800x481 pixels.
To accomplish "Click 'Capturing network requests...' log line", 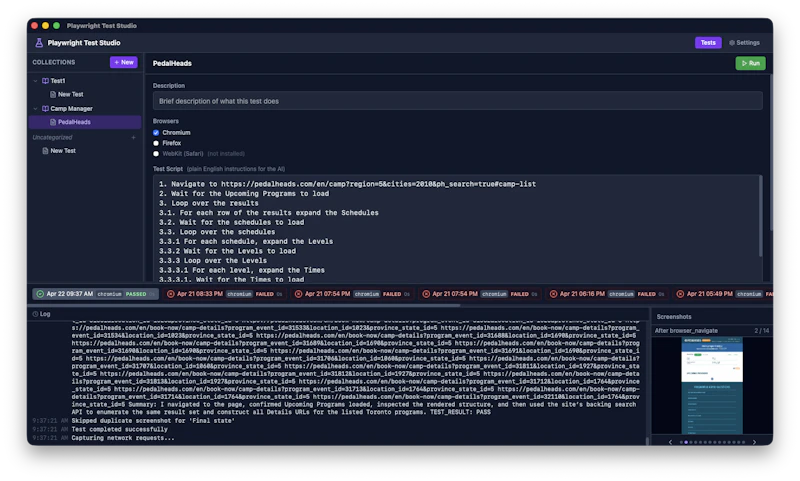I will pyautogui.click(x=122, y=438).
